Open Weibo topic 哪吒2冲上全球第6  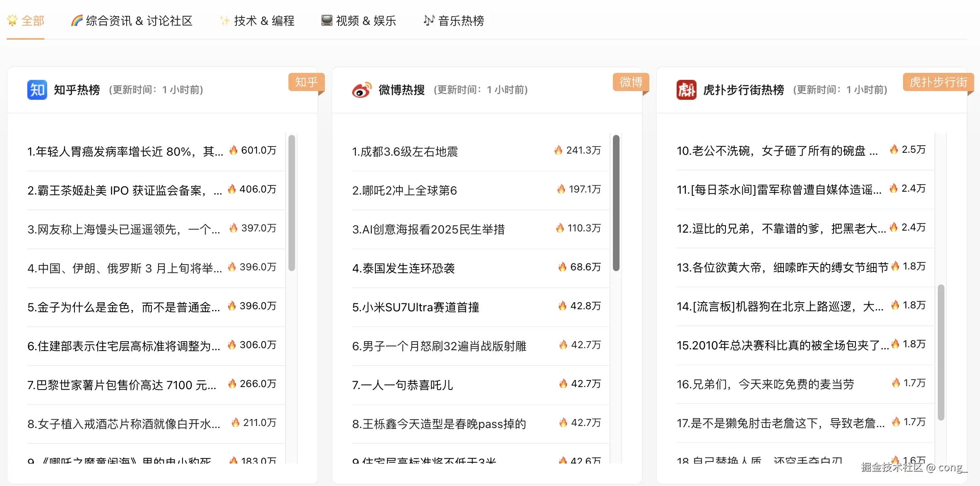tap(404, 190)
